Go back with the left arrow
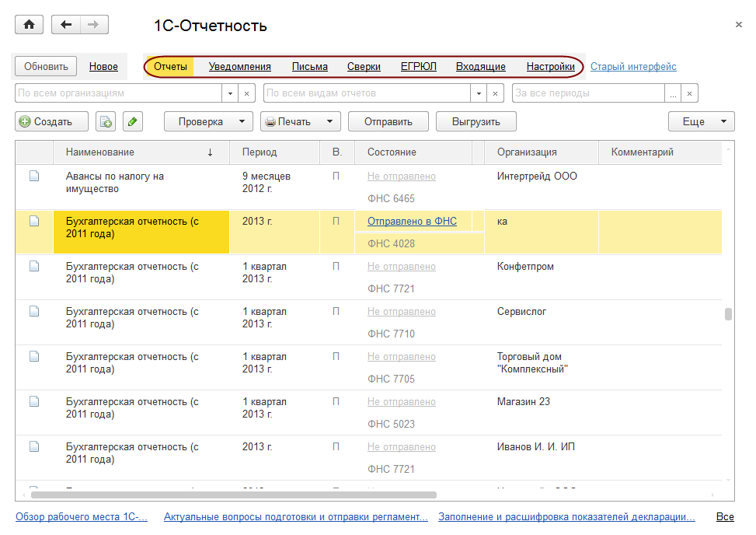 pyautogui.click(x=66, y=25)
